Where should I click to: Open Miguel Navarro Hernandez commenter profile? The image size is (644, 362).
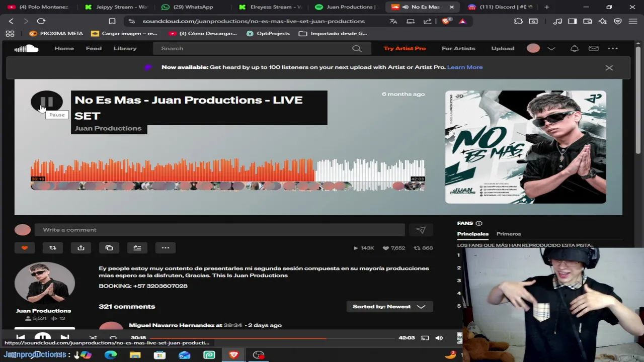(172, 325)
